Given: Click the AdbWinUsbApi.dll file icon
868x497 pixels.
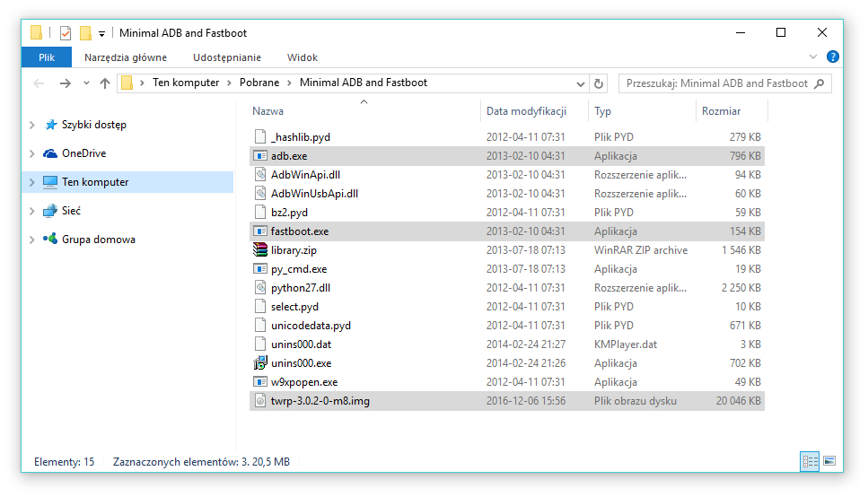Looking at the screenshot, I should [260, 194].
